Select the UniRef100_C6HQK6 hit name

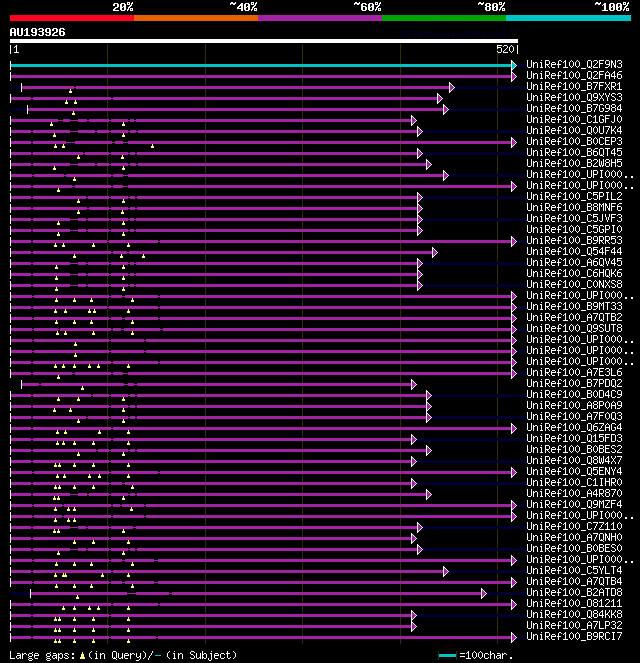(574, 273)
